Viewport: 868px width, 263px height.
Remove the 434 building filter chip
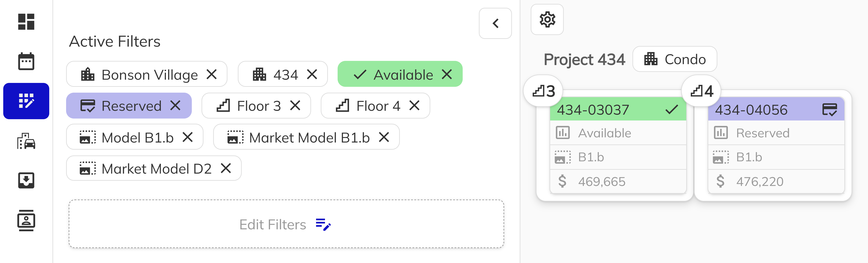[x=312, y=74]
